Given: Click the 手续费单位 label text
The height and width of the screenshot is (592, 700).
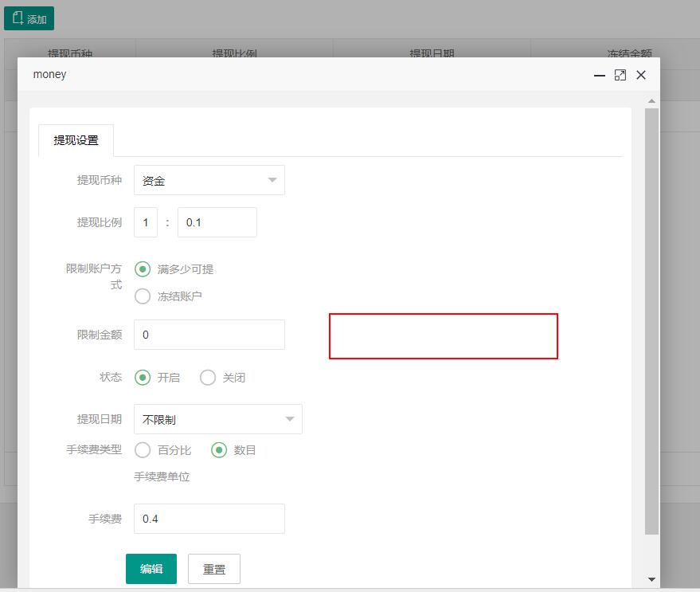Looking at the screenshot, I should tap(162, 476).
